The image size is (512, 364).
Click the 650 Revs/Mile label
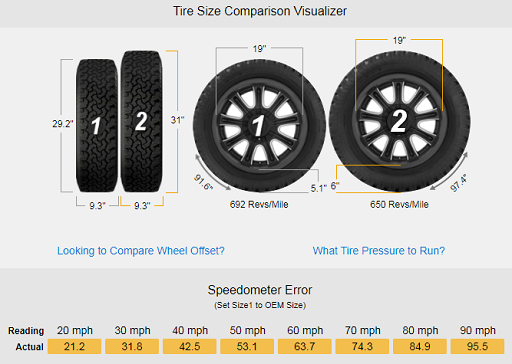(x=399, y=204)
